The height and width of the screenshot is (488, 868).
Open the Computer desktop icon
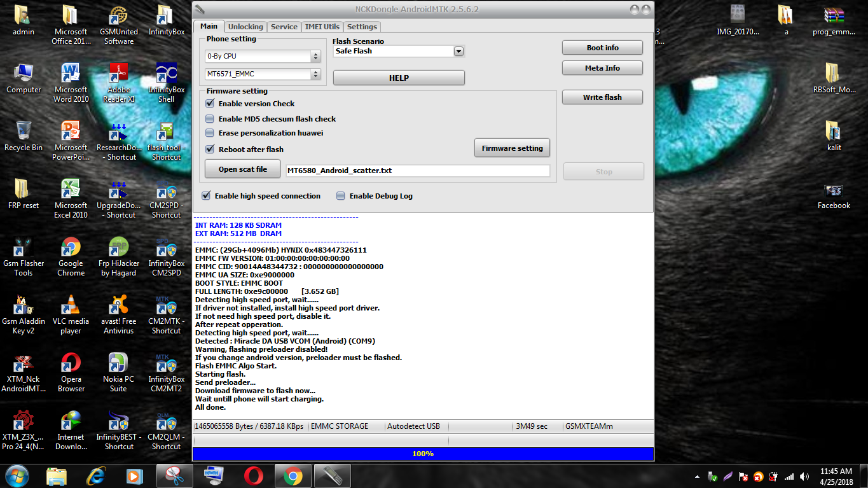(x=24, y=78)
